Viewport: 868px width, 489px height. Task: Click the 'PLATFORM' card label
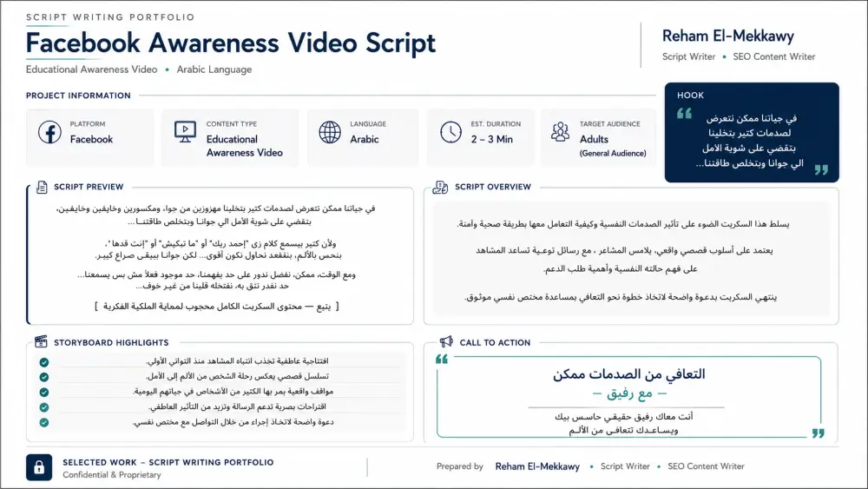tap(88, 124)
